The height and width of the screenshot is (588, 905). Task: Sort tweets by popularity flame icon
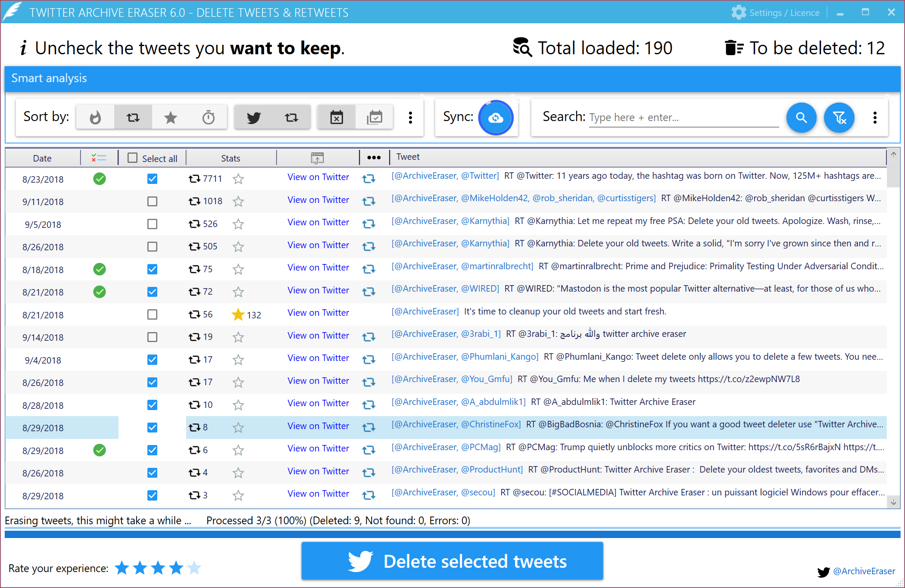click(95, 117)
